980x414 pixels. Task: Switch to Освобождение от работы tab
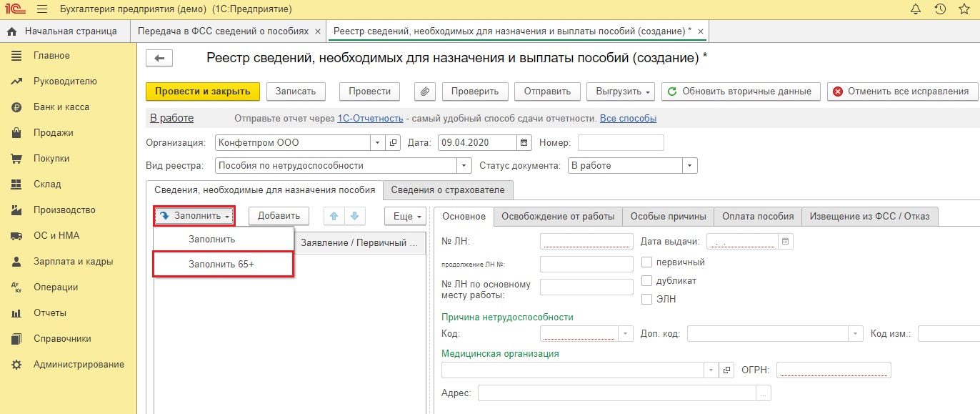coord(558,216)
